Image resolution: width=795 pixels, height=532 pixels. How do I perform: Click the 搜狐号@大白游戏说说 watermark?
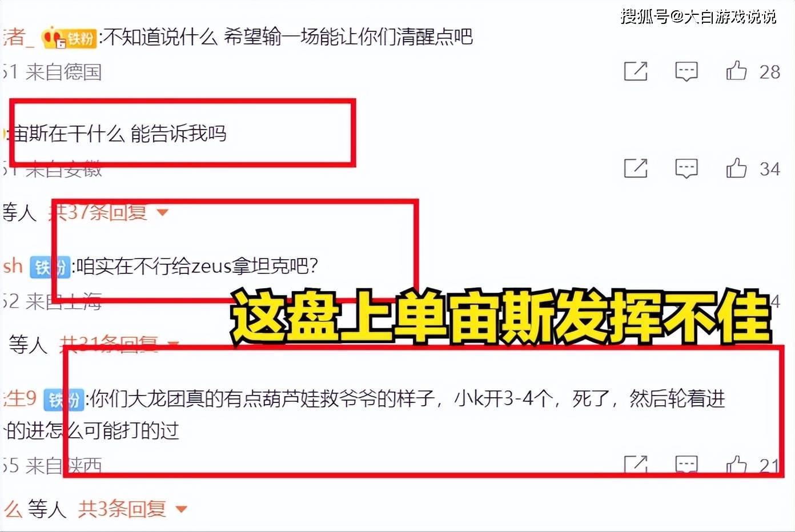(x=698, y=17)
